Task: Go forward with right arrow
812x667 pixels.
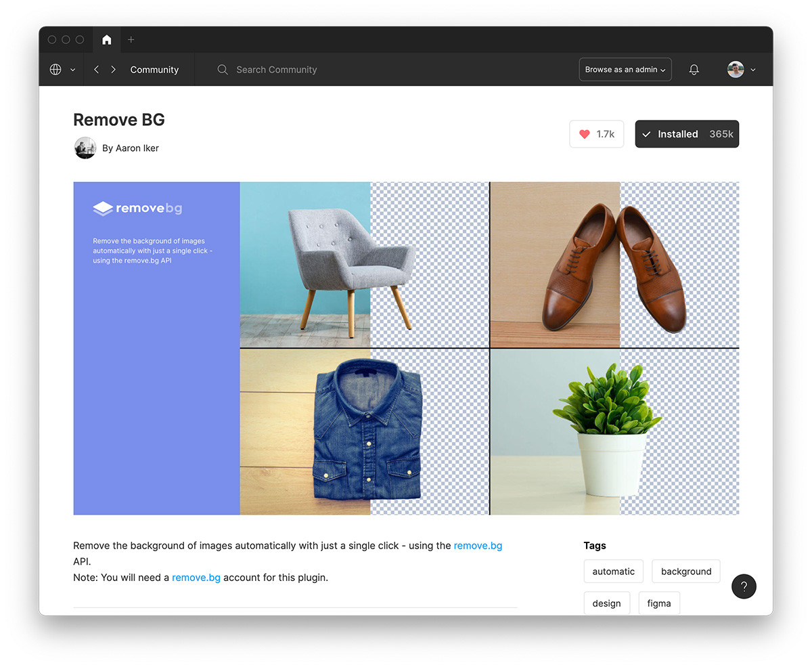Action: coord(113,70)
